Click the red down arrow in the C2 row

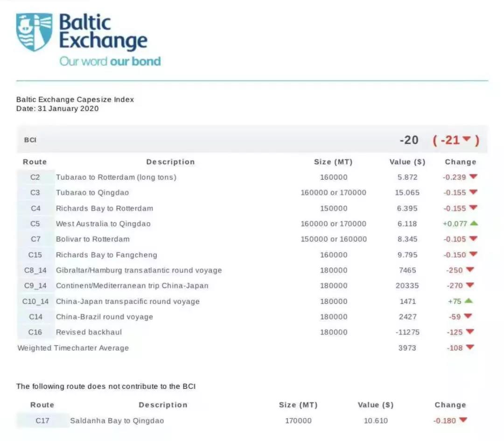(473, 177)
